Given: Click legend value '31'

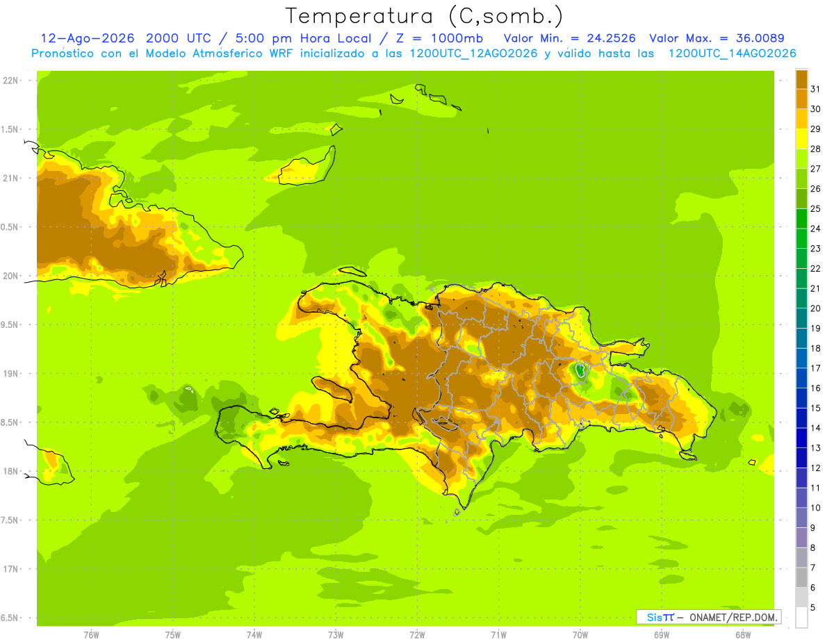Looking at the screenshot, I should tap(815, 89).
